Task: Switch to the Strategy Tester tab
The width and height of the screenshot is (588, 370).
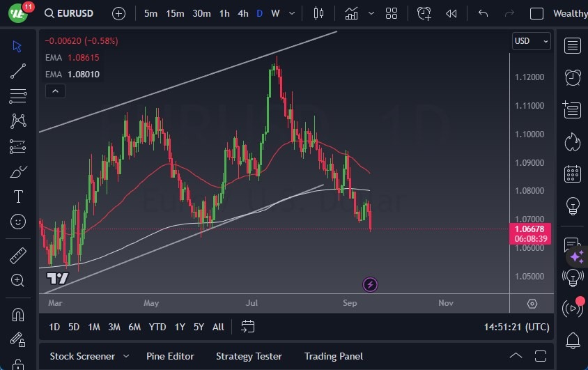Action: (249, 356)
